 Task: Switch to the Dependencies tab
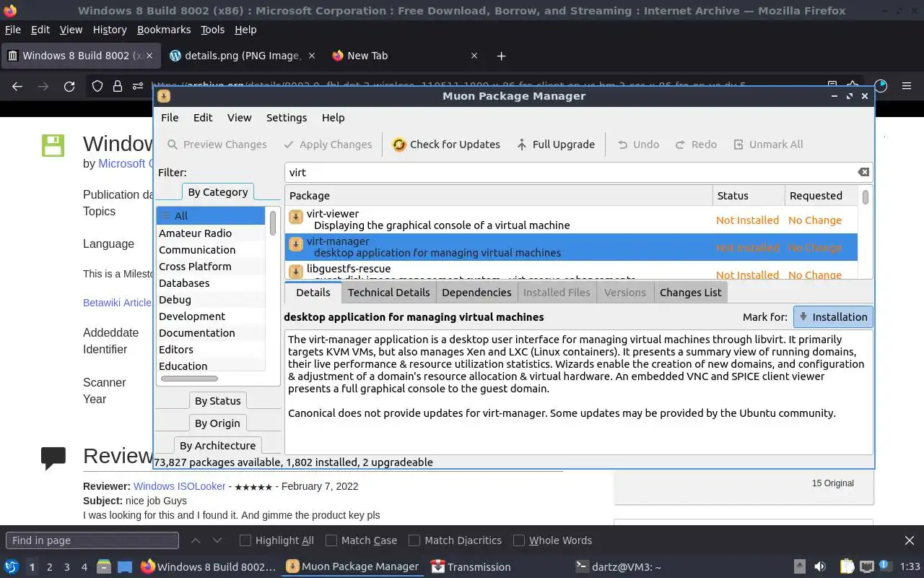pos(476,293)
